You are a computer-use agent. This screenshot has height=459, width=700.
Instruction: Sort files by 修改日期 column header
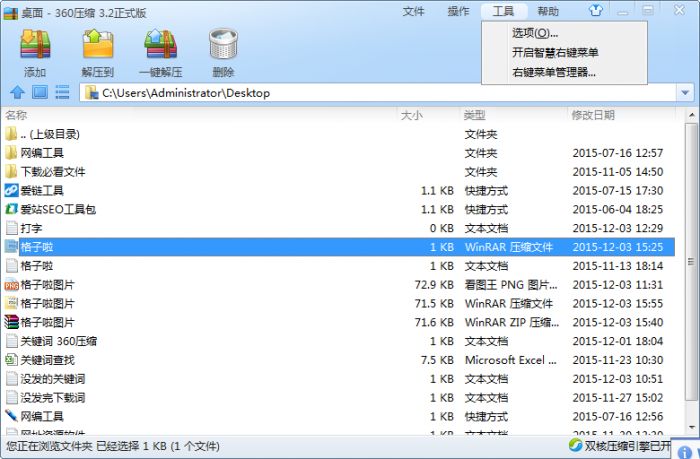593,115
